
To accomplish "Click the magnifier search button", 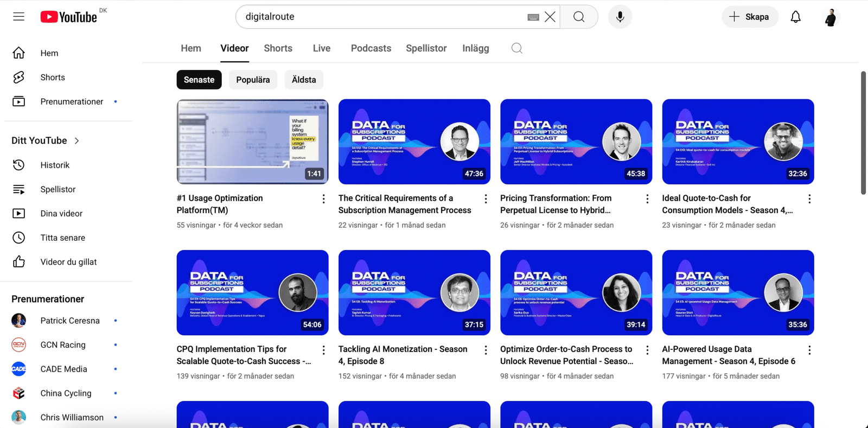I will tap(579, 17).
